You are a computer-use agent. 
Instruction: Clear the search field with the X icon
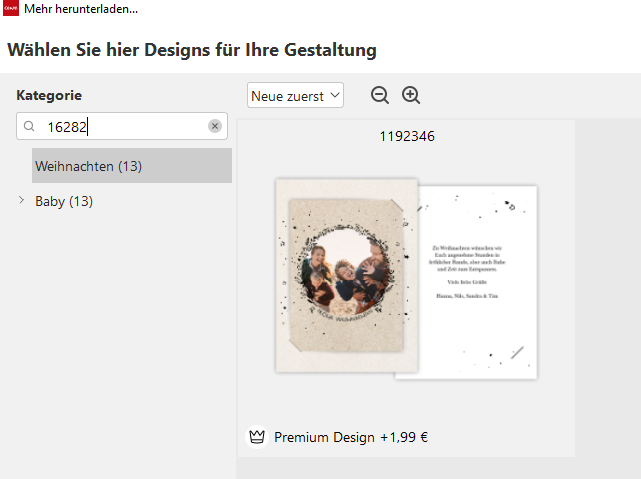(x=214, y=127)
